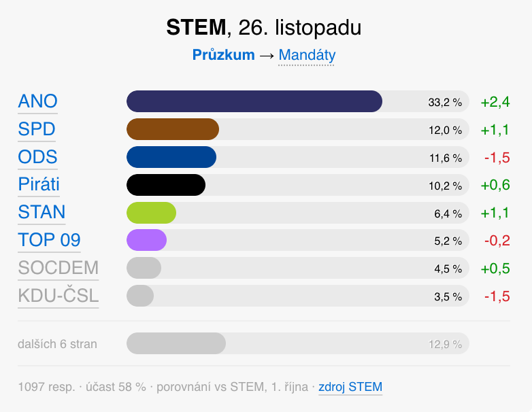The image size is (532, 412).
Task: Click the brown SPD bar
Action: pyautogui.click(x=173, y=129)
